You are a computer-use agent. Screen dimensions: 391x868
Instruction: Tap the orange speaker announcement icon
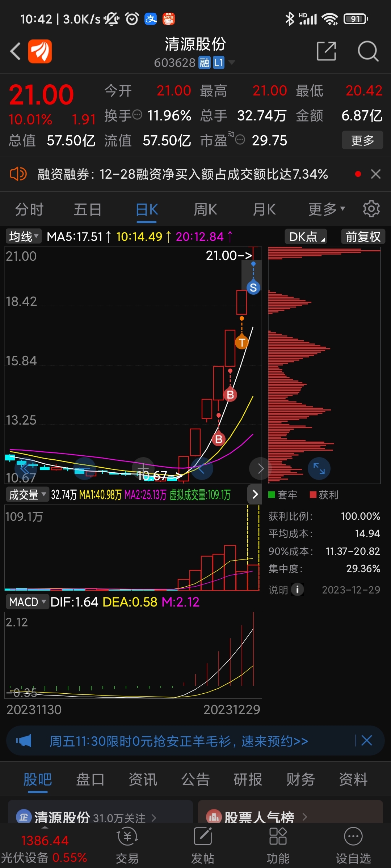click(18, 174)
